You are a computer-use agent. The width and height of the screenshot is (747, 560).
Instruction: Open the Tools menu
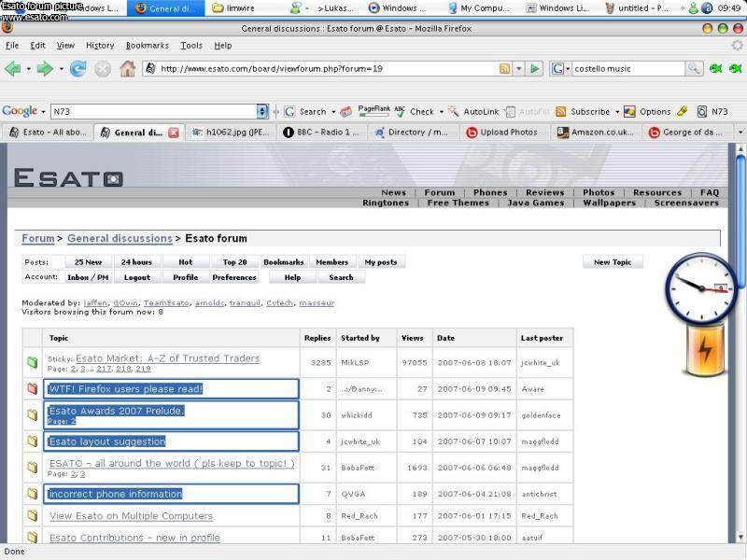[191, 45]
